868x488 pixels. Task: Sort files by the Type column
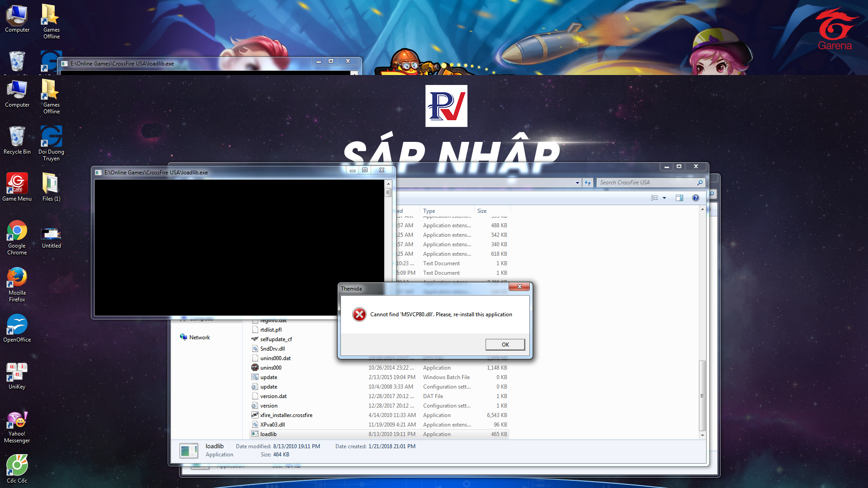click(x=447, y=211)
